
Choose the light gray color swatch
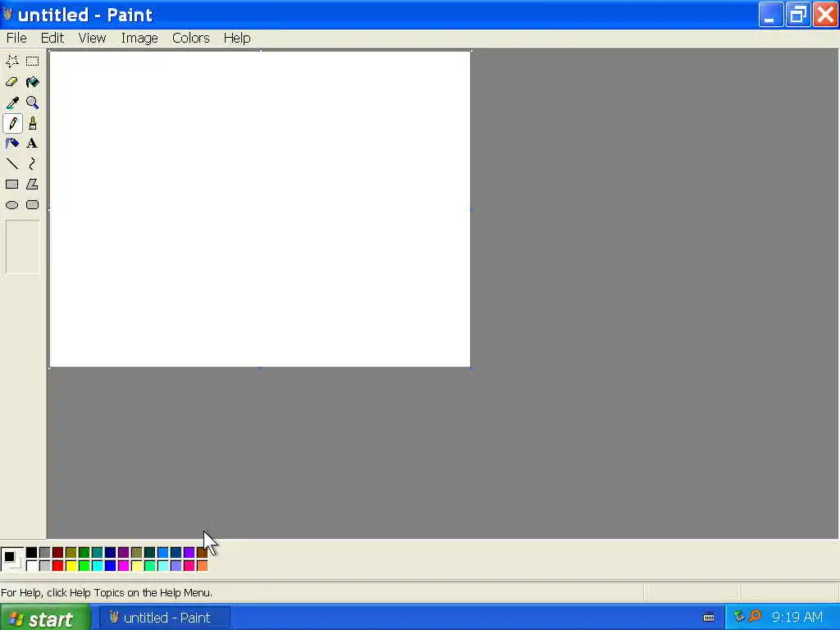[45, 566]
